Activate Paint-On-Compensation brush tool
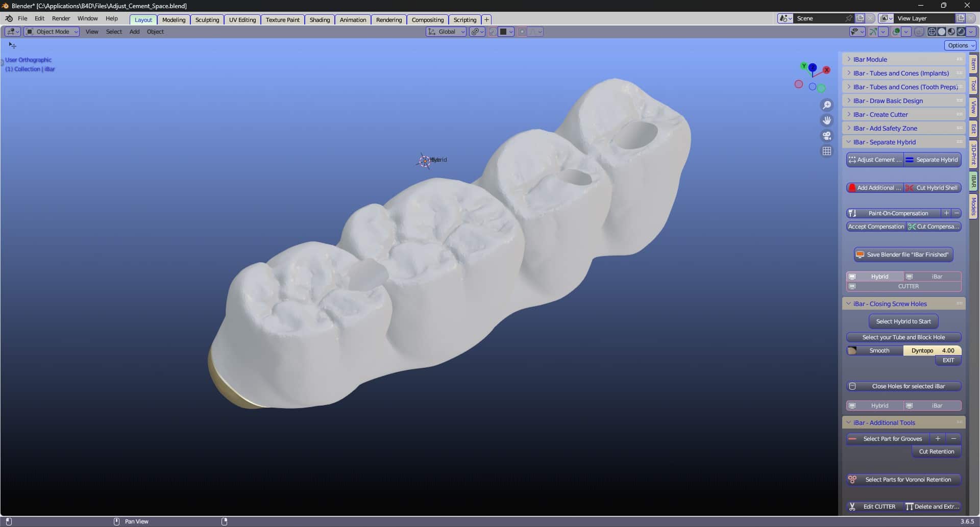The image size is (980, 527). [894, 213]
